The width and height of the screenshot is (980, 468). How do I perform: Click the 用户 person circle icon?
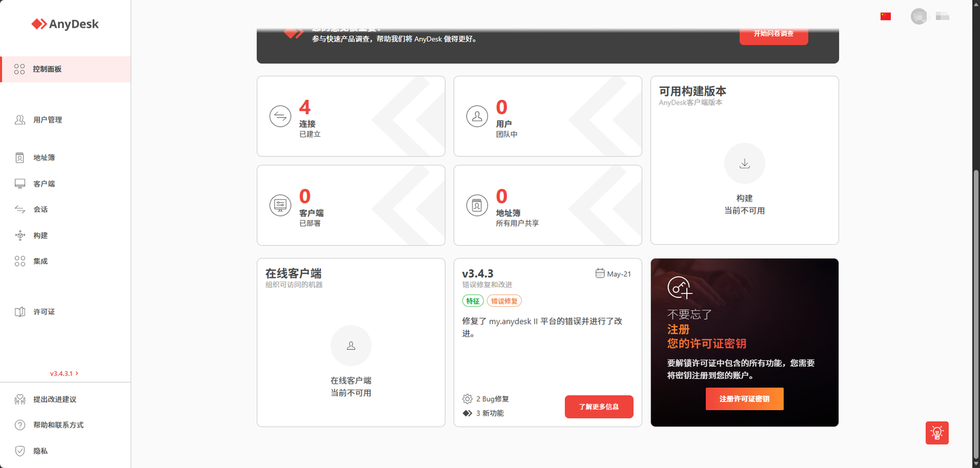point(477,116)
